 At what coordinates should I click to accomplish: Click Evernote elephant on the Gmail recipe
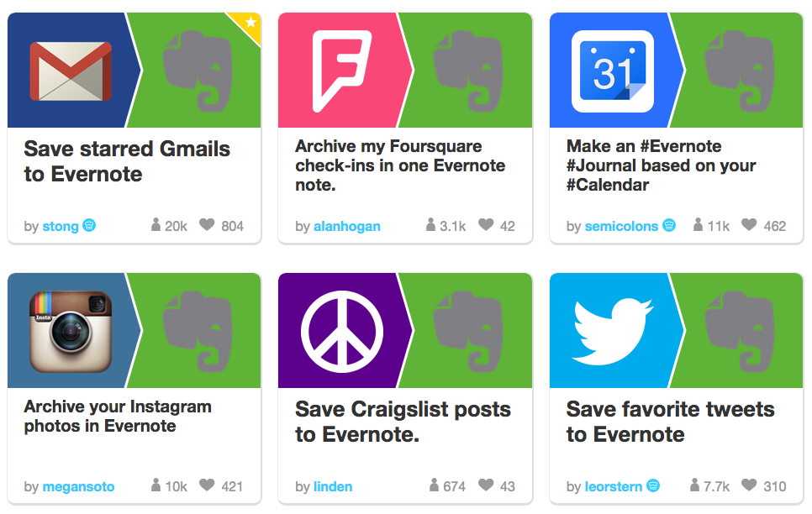click(x=198, y=71)
